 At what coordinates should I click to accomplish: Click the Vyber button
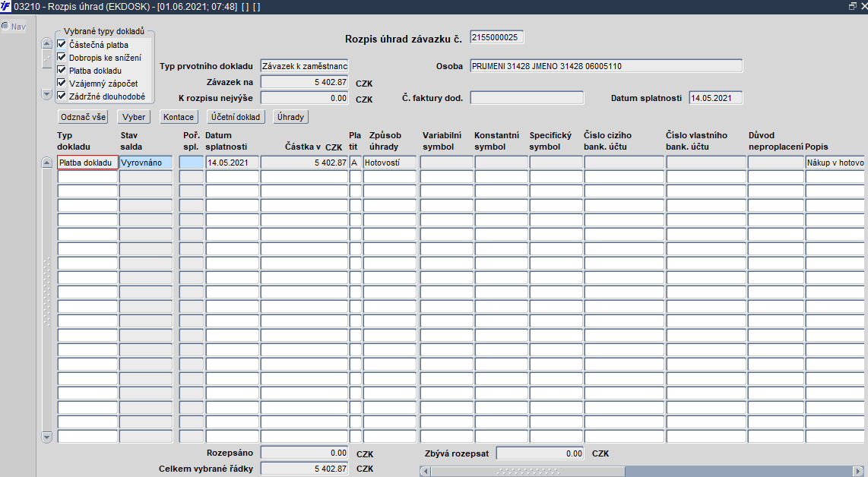coord(134,117)
